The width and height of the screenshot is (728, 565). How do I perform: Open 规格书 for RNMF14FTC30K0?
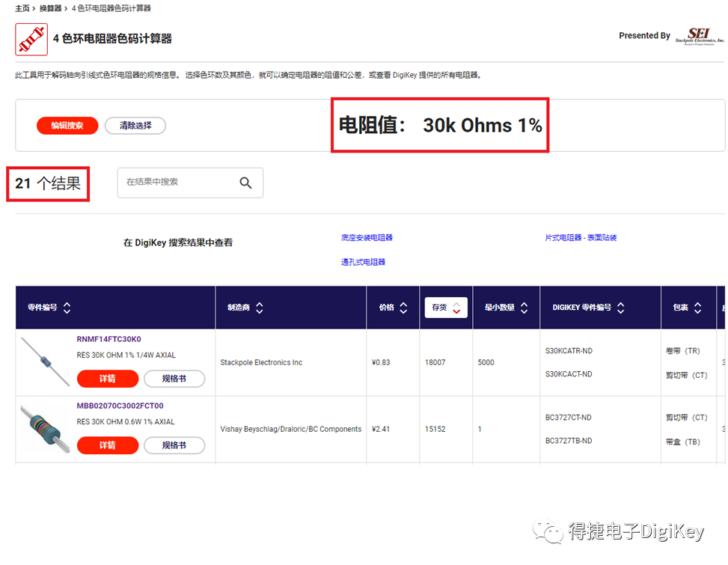[174, 379]
